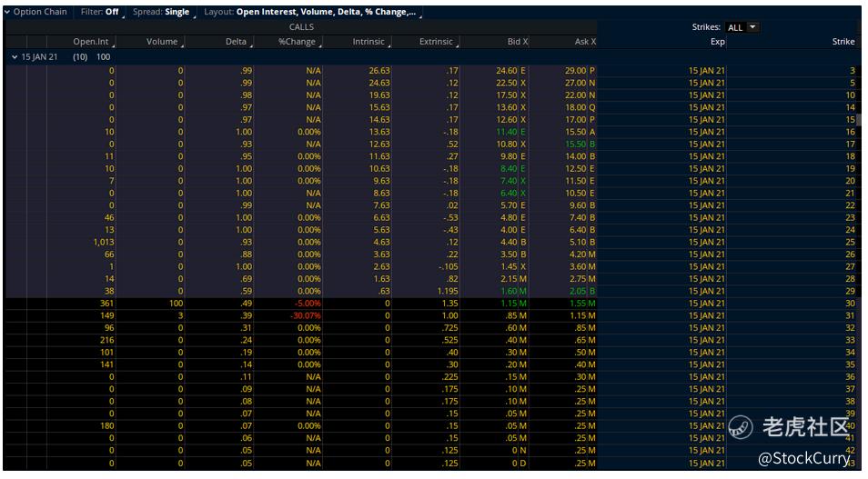Screen dimensions: 868x479
Task: Click bid 1.60 M for strike 29
Action: (x=513, y=291)
